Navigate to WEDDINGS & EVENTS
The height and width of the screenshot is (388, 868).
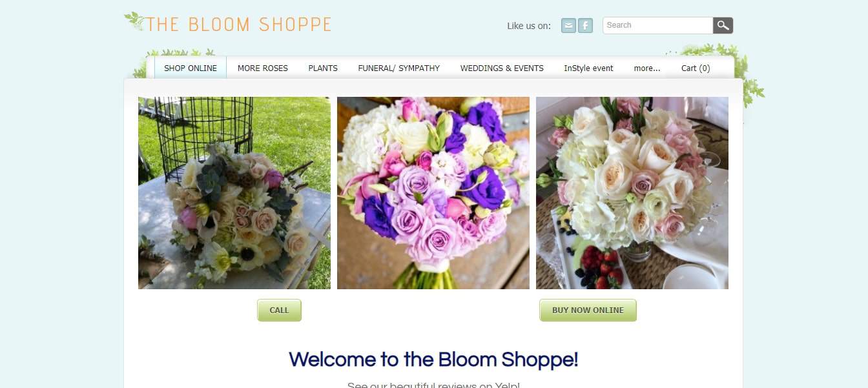[x=502, y=68]
